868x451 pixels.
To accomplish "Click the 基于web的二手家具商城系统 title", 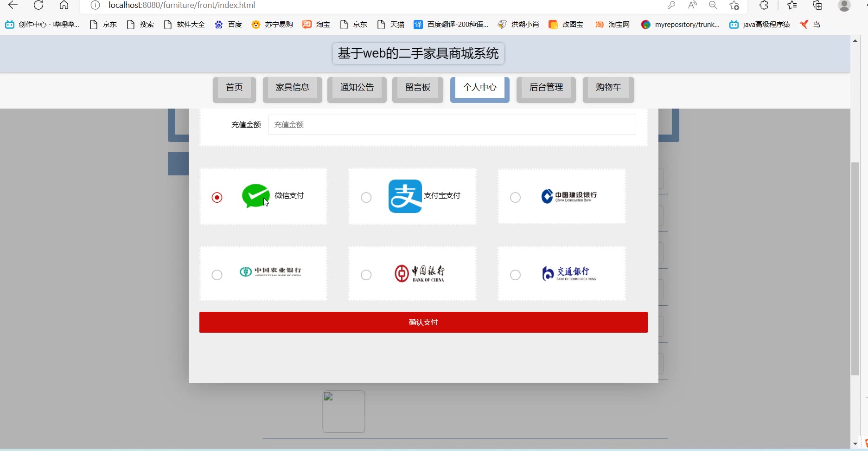I will (x=418, y=53).
